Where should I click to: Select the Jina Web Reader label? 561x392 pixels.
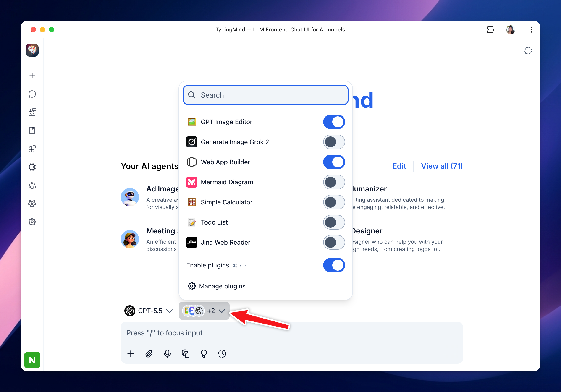point(226,242)
